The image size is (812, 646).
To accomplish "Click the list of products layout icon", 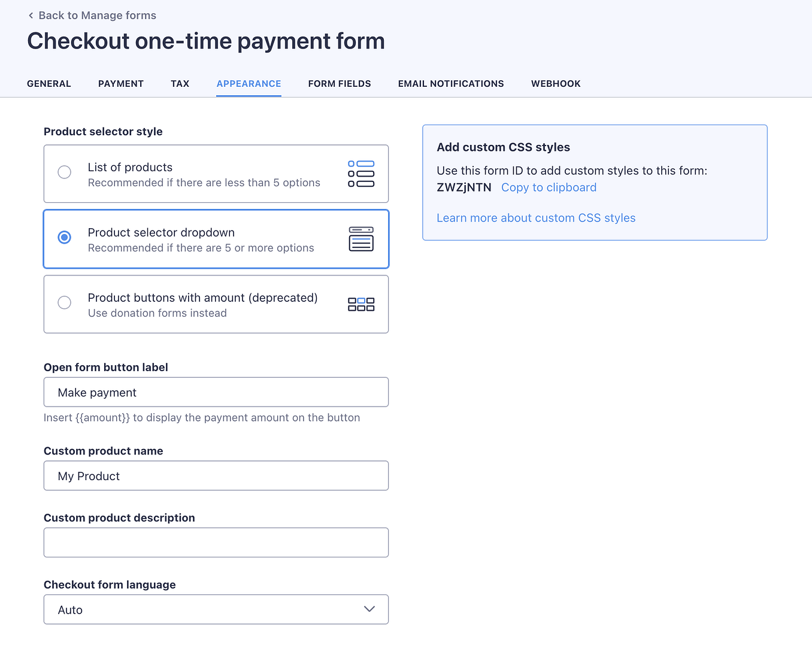I will pos(361,174).
